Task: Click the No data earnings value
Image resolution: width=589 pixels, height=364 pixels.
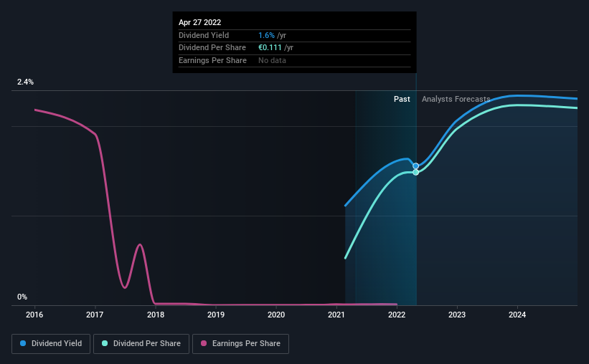Action: [272, 60]
